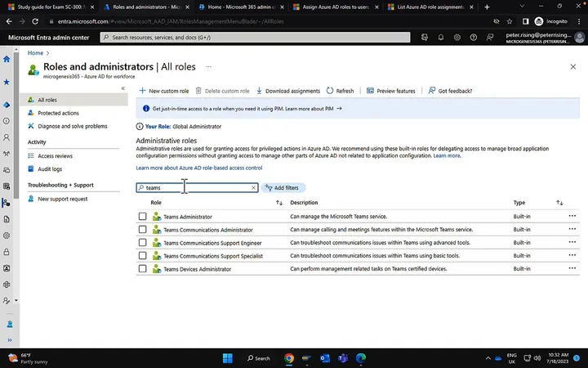Open Preview features
Viewport: 588px width, 368px height.
tap(390, 91)
